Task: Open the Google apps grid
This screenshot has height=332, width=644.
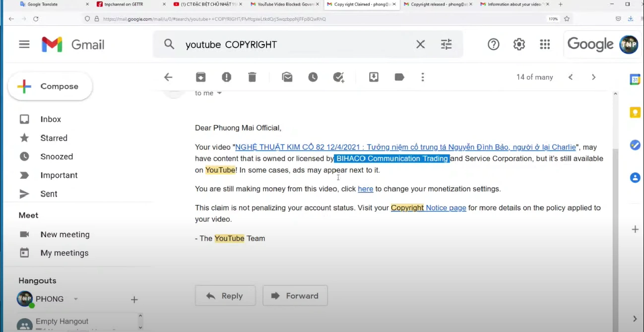Action: point(545,44)
